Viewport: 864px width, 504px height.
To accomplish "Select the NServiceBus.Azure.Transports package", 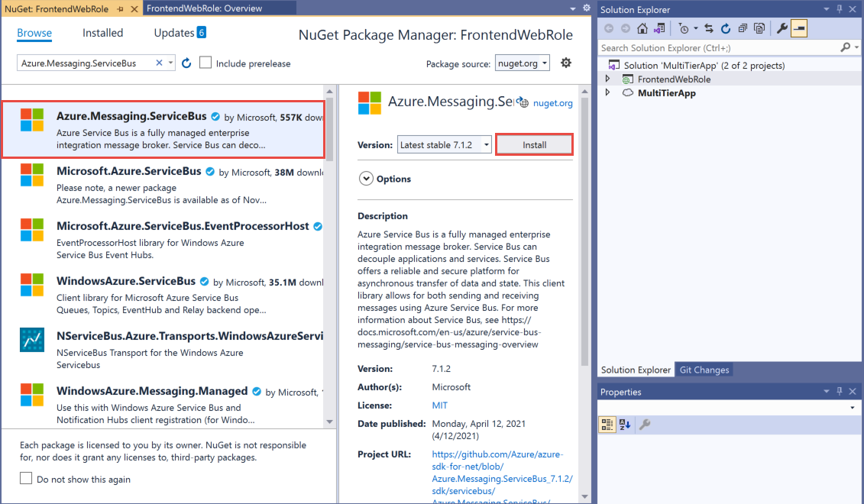I will coord(163,351).
